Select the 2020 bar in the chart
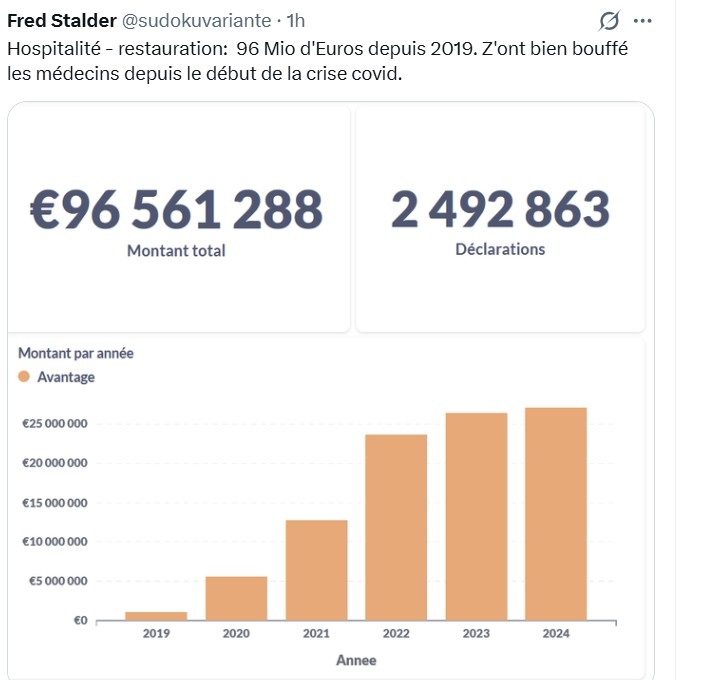708x680 pixels. tap(236, 598)
